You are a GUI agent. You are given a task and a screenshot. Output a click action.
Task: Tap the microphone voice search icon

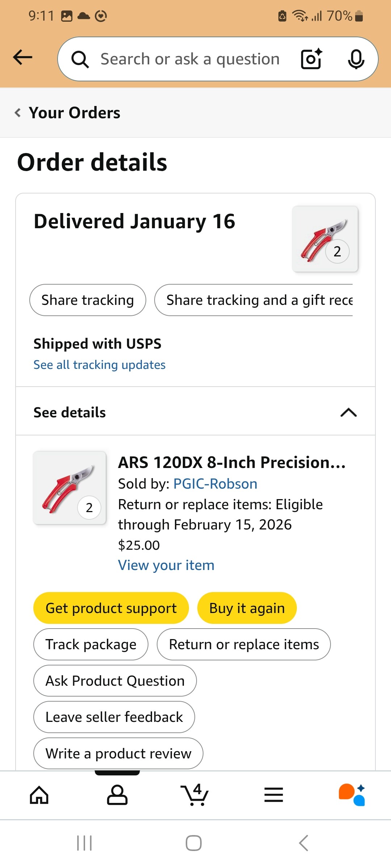(356, 59)
